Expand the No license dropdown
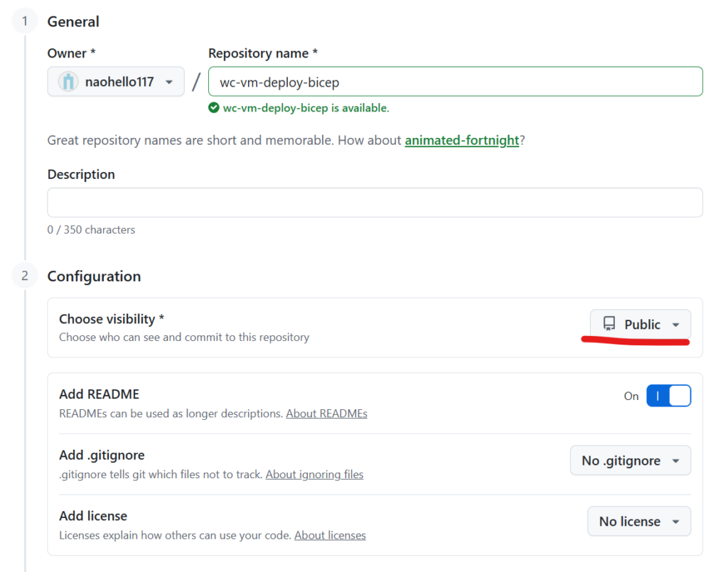The width and height of the screenshot is (728, 572). tap(639, 522)
